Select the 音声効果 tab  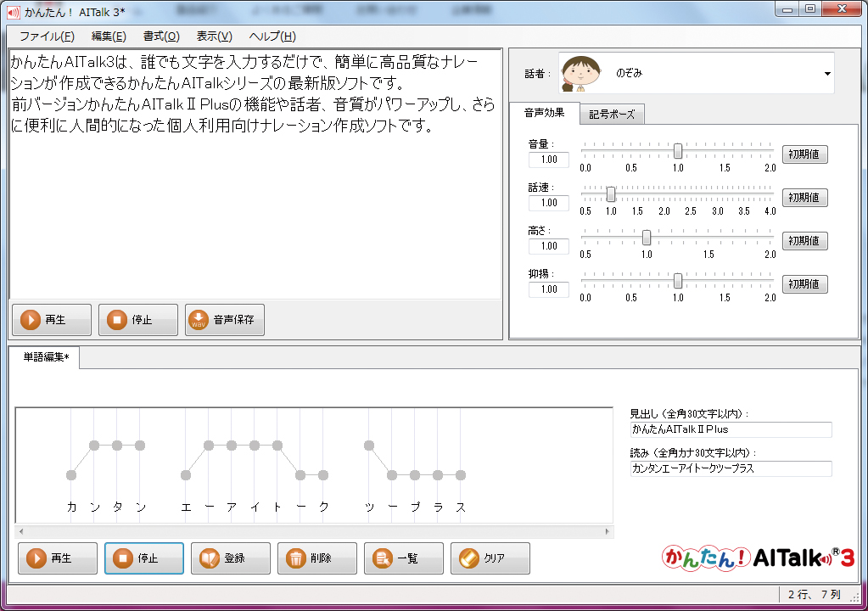pyautogui.click(x=544, y=113)
